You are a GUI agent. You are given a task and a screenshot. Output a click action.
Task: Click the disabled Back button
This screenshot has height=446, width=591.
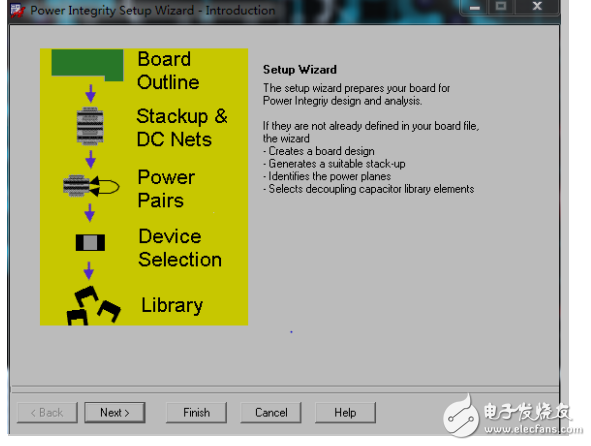coord(47,412)
